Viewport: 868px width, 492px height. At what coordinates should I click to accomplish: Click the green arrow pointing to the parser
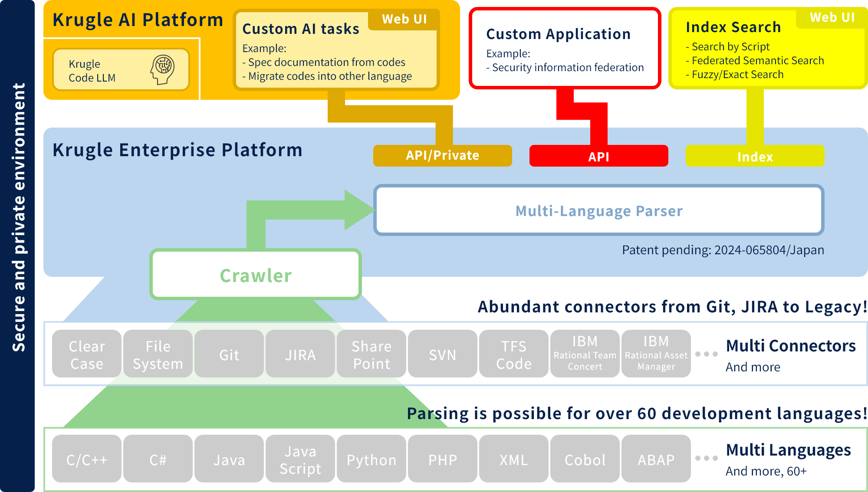tap(311, 219)
